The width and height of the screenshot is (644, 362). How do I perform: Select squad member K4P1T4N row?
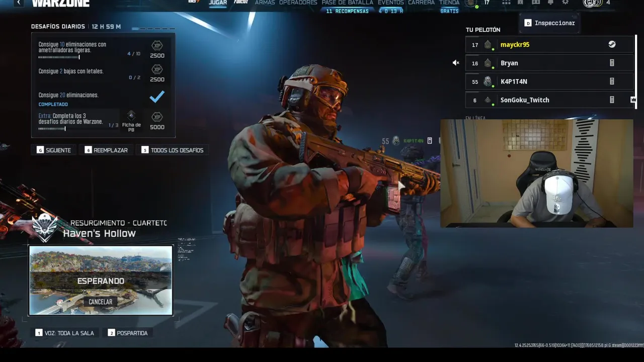point(549,81)
